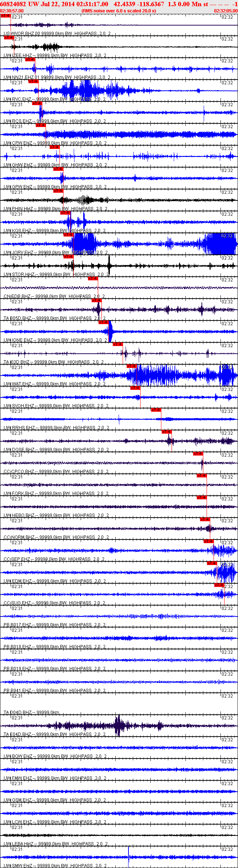Click the red pick flag on IZEE trace
The image size is (238, 868).
click(x=9, y=38)
